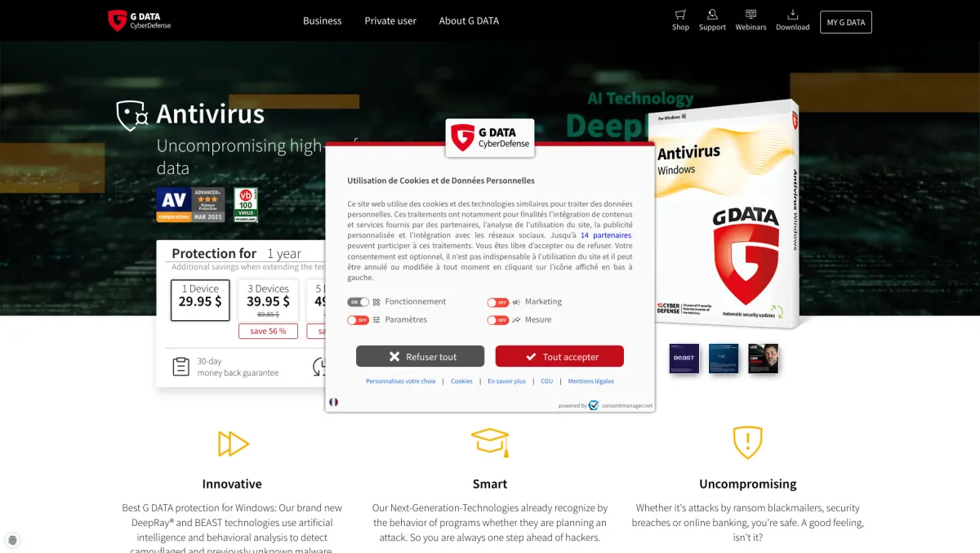Click the Marketing megaphone icon
This screenshot has height=553, width=980.
[x=516, y=302]
